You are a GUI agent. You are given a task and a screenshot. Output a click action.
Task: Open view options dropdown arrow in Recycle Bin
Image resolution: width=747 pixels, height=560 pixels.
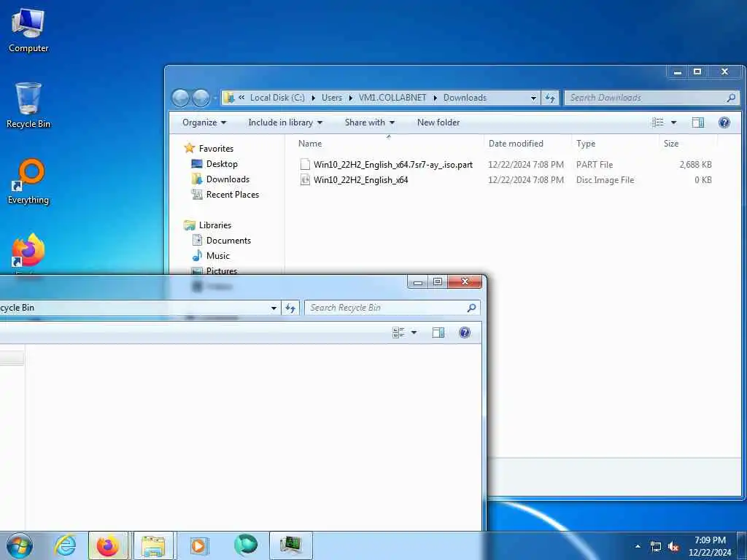point(414,332)
